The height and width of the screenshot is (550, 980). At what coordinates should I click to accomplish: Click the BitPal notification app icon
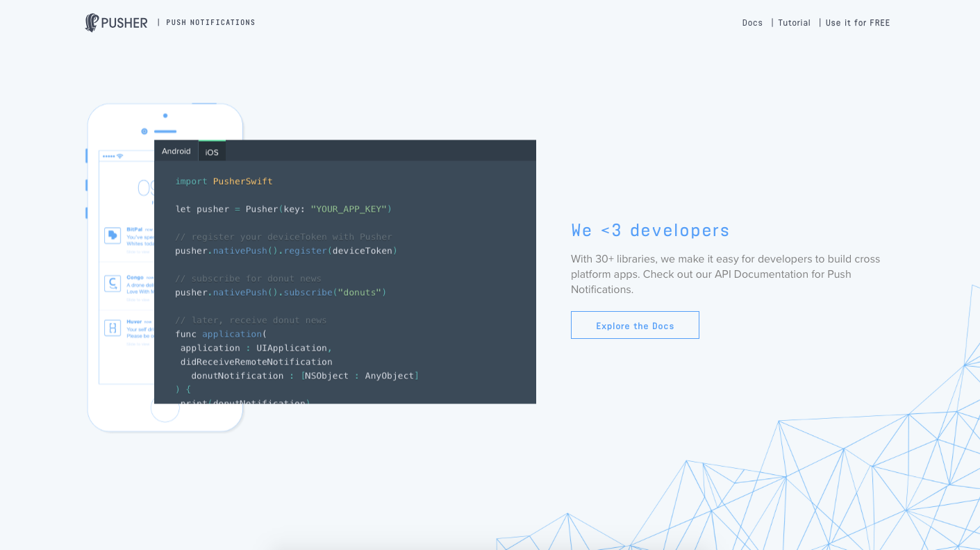coord(113,235)
